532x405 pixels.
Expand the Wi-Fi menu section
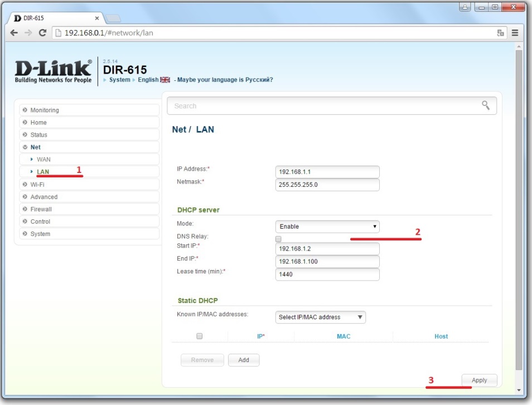click(x=89, y=184)
